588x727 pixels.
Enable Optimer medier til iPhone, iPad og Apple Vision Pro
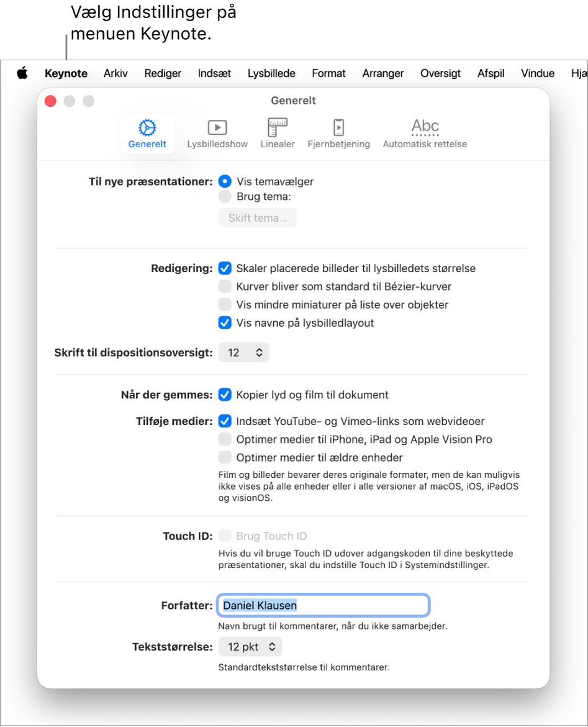point(225,439)
